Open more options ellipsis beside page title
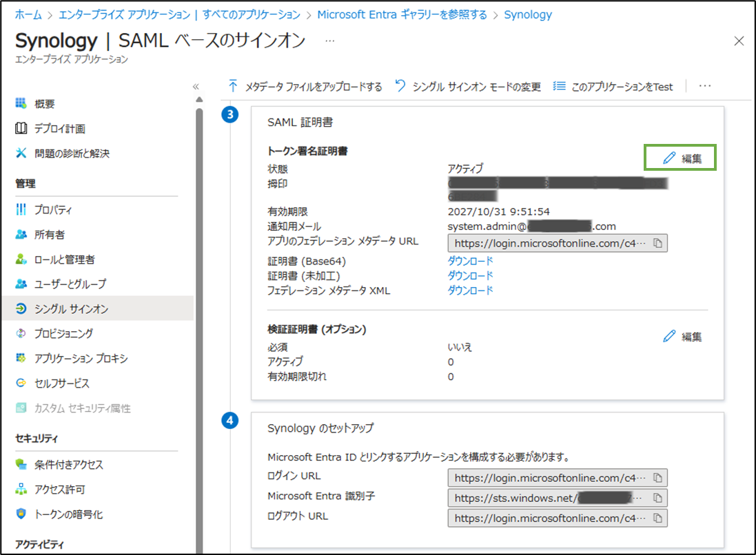The image size is (756, 555). [x=330, y=41]
